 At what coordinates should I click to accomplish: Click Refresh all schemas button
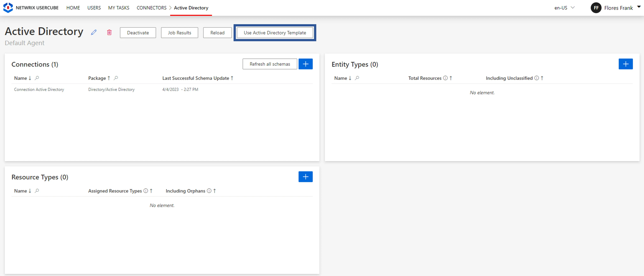coord(270,64)
